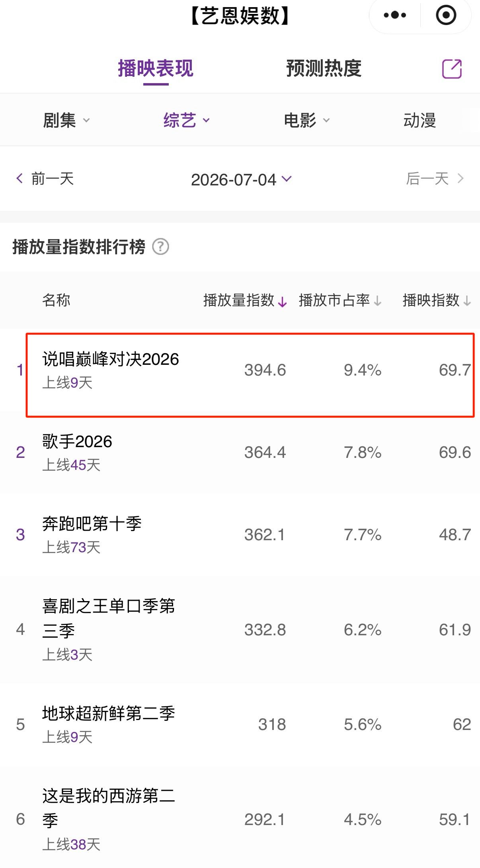Open 地球超新鲜第二季 row
Screen dimensions: 480x868
(x=240, y=725)
